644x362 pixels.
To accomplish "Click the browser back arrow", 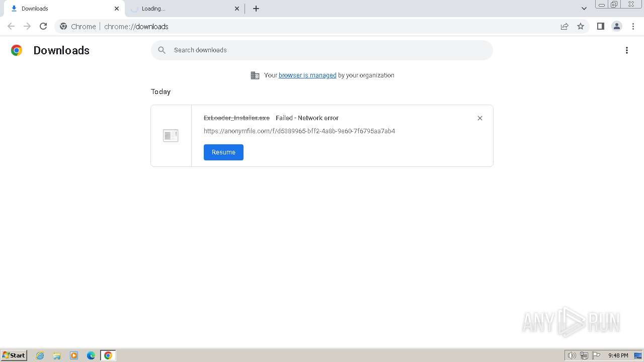I will click(11, 26).
